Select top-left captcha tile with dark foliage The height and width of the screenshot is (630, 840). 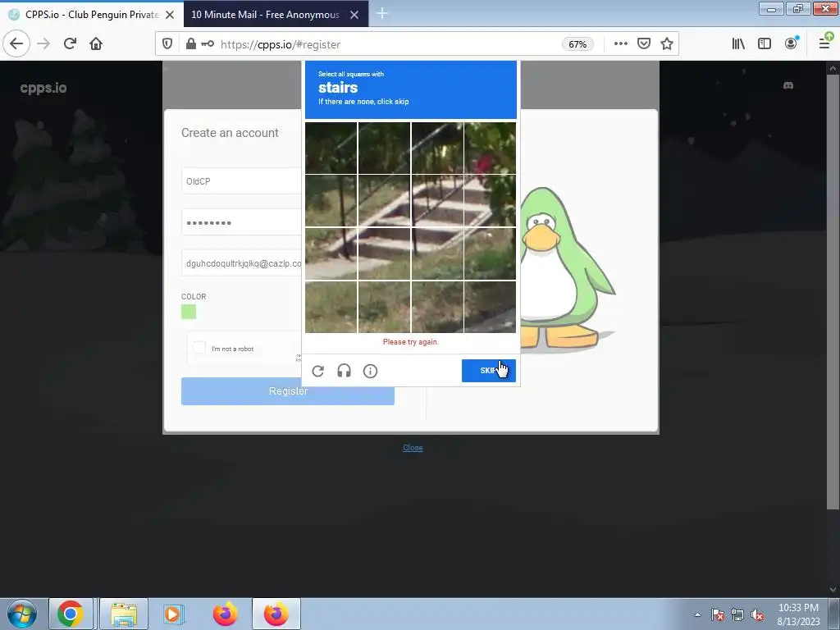pos(331,148)
